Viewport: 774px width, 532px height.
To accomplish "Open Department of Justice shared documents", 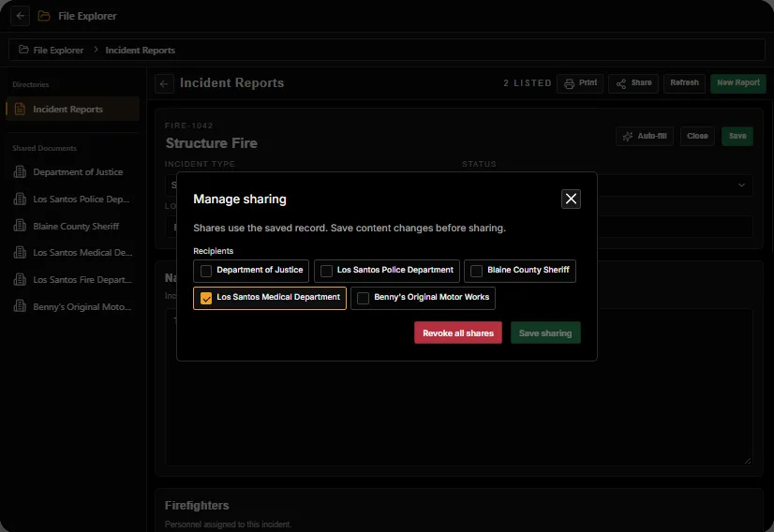I will 72,171.
